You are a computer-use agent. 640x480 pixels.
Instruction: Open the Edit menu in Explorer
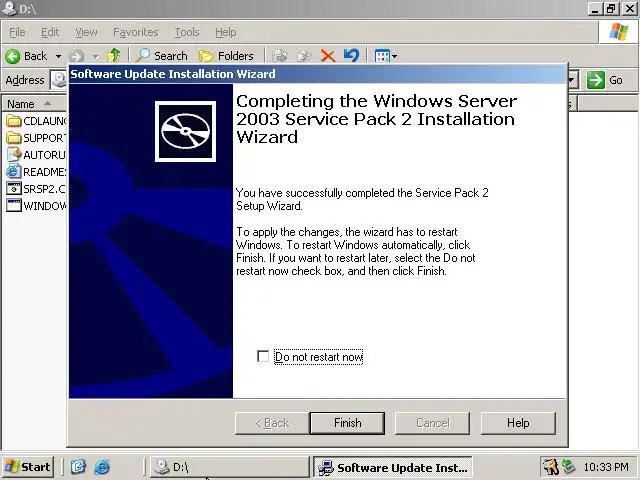(x=50, y=32)
